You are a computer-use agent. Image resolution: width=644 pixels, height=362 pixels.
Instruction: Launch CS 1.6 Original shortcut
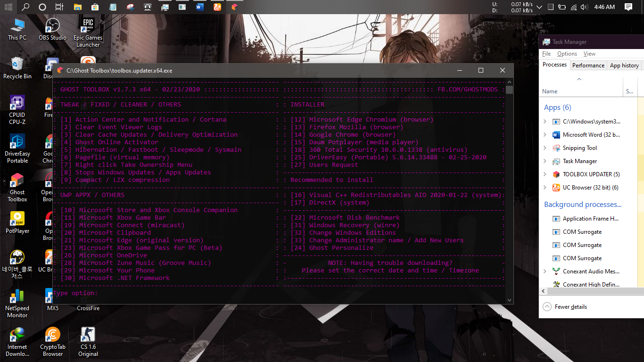(88, 342)
